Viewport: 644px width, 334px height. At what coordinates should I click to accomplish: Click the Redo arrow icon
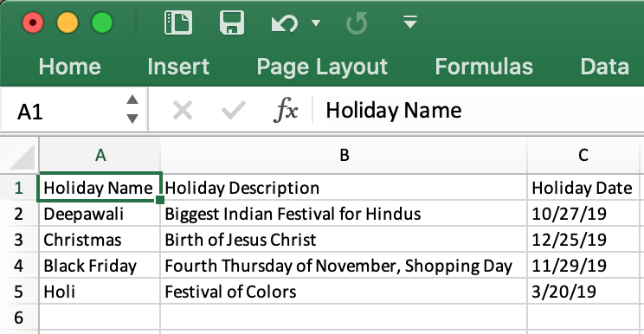click(x=357, y=23)
